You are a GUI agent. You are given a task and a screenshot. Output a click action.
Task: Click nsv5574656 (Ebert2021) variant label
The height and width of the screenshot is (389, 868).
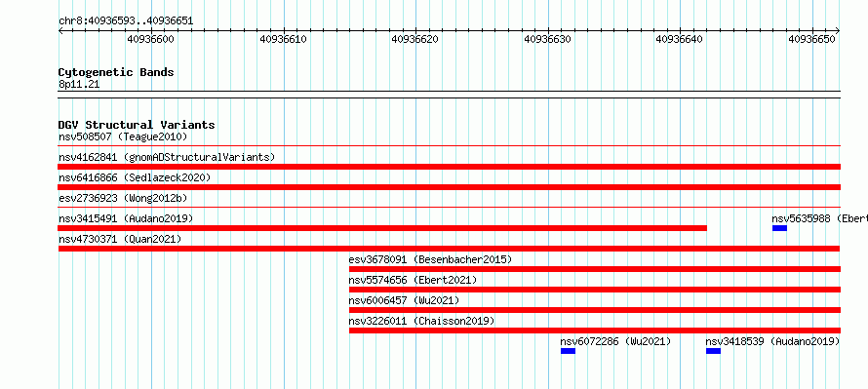pos(413,280)
